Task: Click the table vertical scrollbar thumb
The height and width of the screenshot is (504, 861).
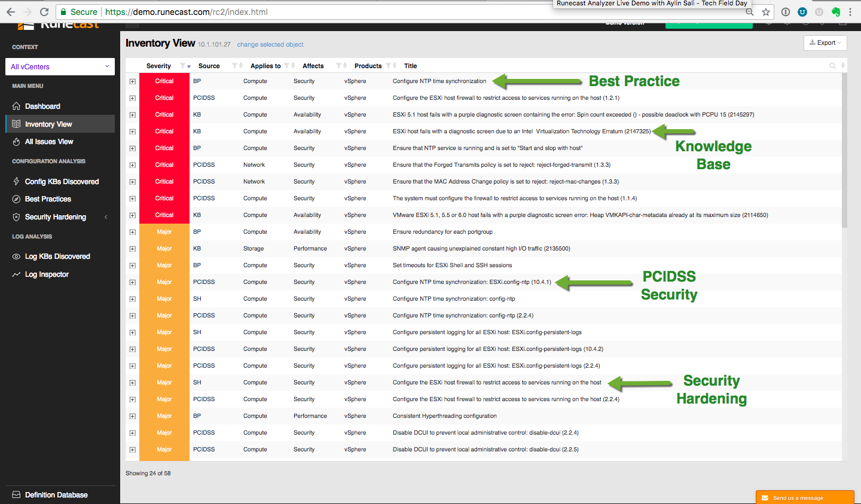Action: tap(844, 150)
